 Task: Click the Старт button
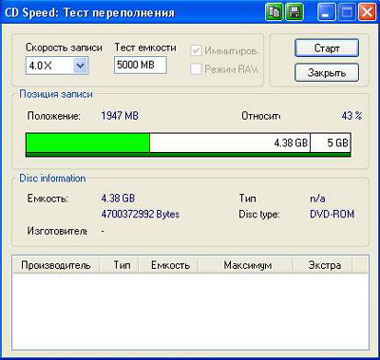[x=327, y=48]
